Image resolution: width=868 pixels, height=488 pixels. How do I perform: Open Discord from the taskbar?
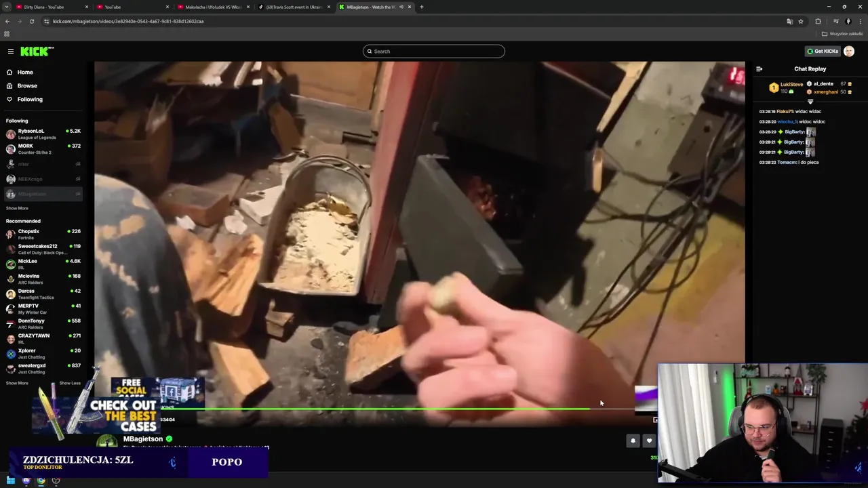click(x=26, y=481)
